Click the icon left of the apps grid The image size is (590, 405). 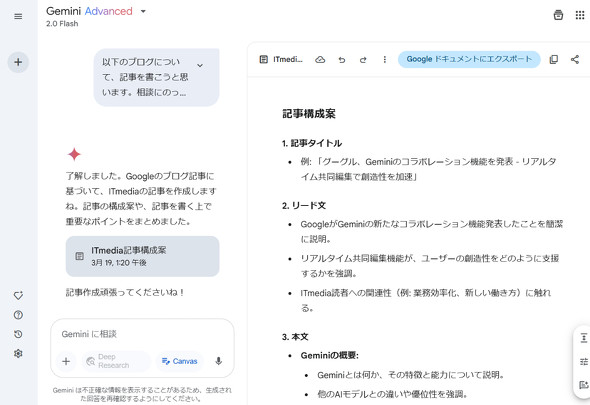tap(558, 15)
